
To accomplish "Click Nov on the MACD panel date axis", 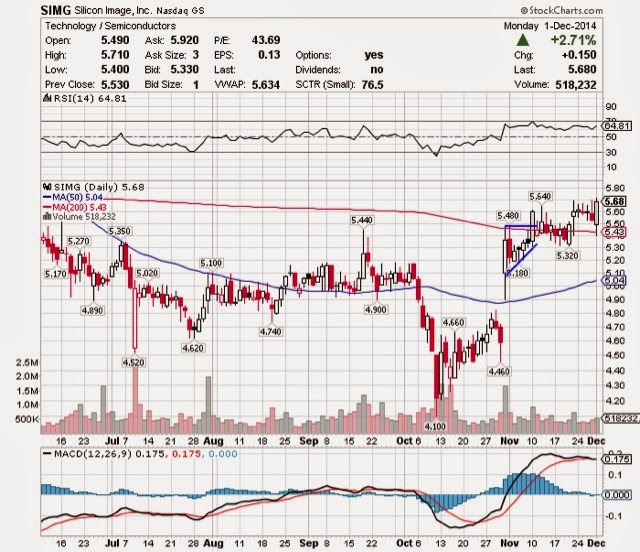I will [509, 543].
